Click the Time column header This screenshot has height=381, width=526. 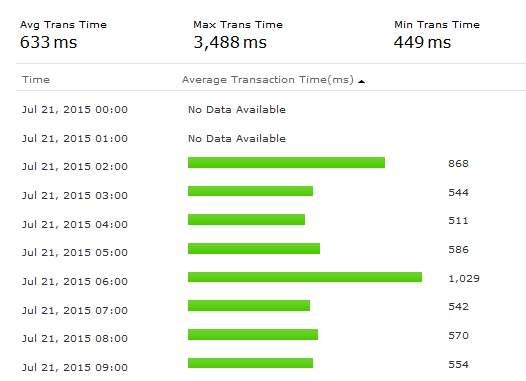(36, 80)
